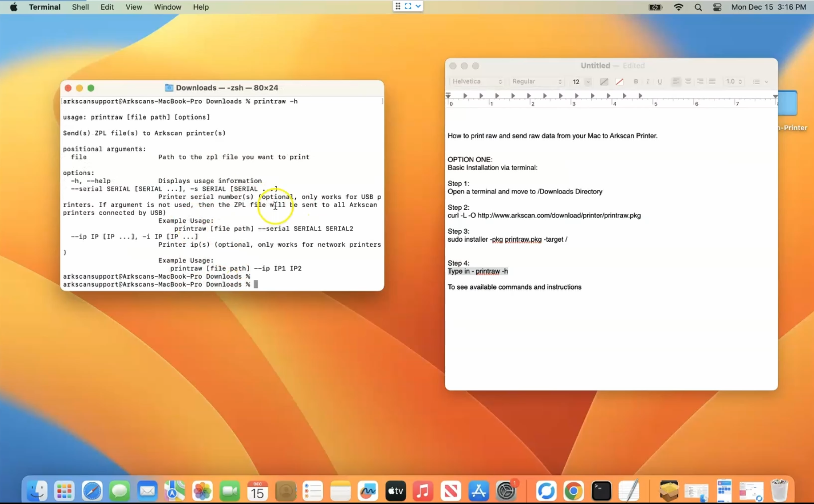Start FaceTime from the Dock
814x504 pixels.
click(x=230, y=490)
